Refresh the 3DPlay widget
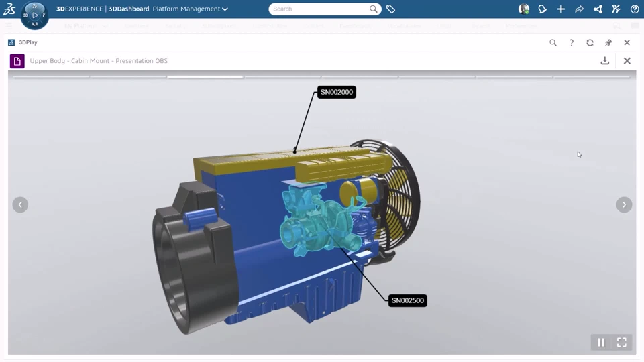 pos(590,42)
